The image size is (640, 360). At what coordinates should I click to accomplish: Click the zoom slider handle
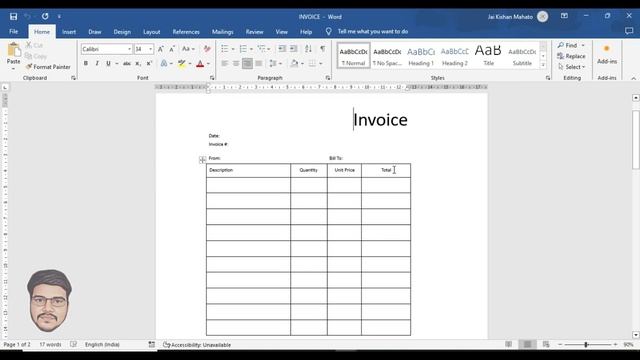[x=586, y=345]
